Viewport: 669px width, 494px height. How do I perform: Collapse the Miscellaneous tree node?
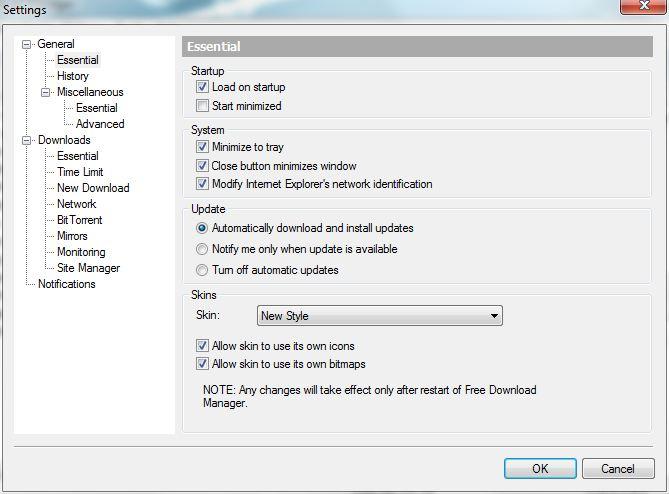click(x=46, y=92)
